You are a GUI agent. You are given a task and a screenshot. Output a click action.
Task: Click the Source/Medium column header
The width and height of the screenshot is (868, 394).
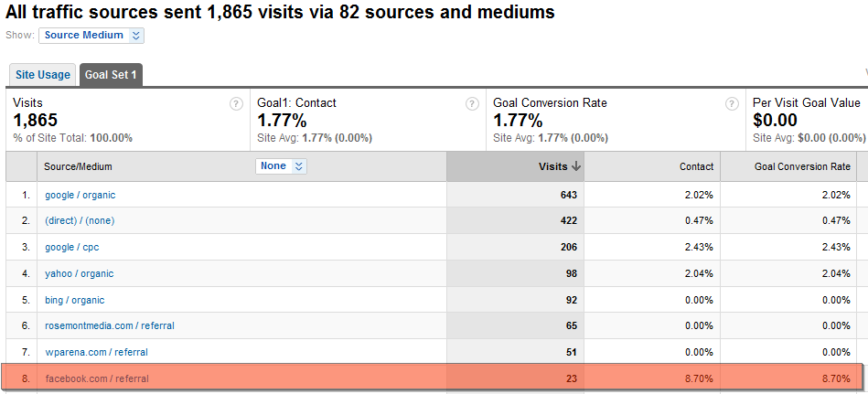78,166
